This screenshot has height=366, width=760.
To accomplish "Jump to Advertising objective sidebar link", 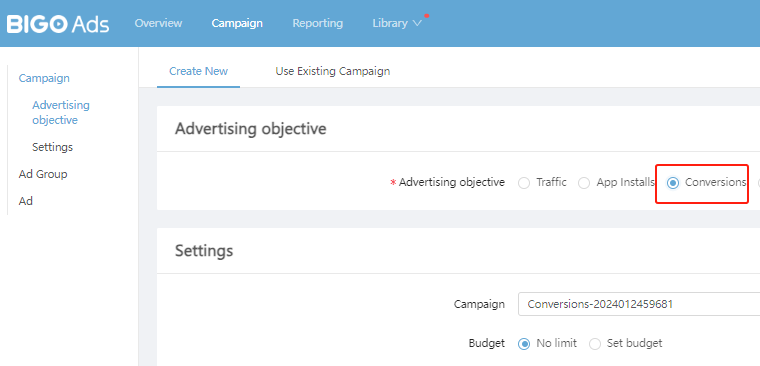I will coord(61,112).
